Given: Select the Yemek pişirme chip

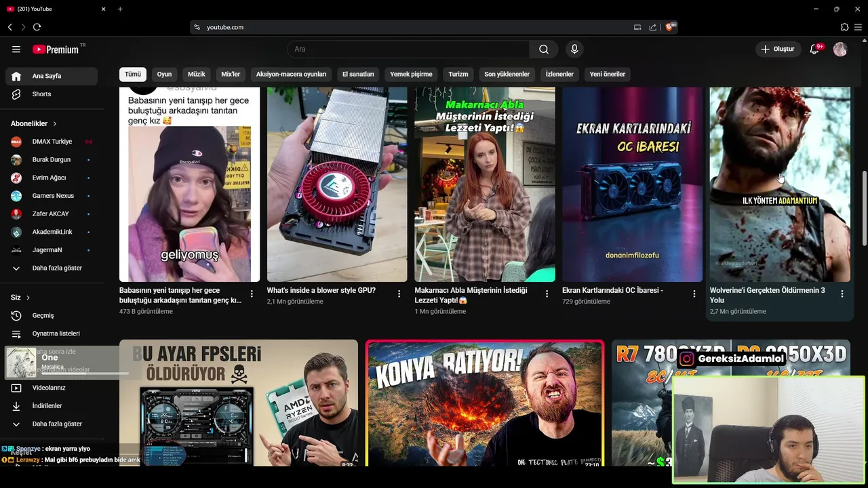Looking at the screenshot, I should click(411, 74).
